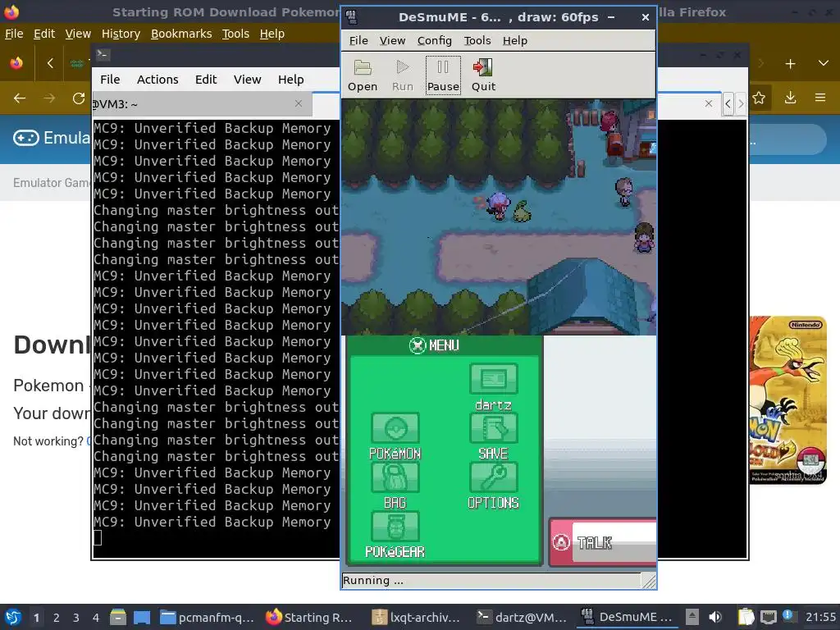Click Firefox back arrow in navigation bar
The width and height of the screenshot is (840, 630).
tap(20, 98)
